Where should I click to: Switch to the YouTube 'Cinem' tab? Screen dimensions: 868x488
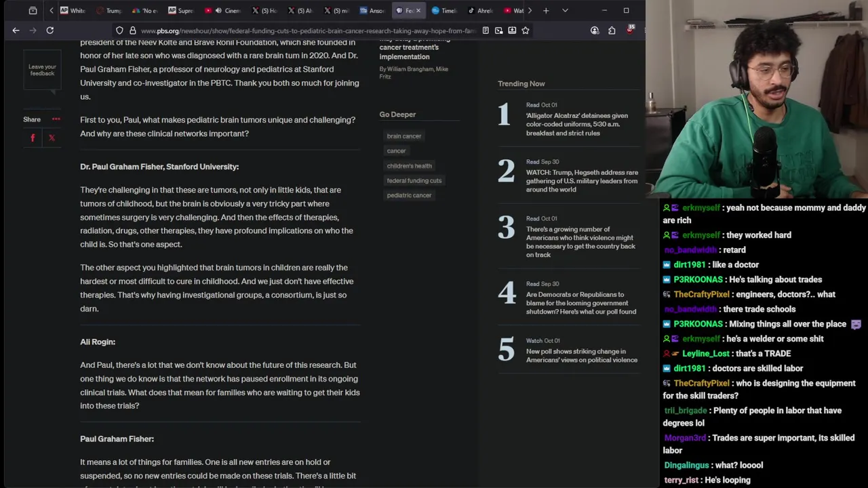click(222, 11)
